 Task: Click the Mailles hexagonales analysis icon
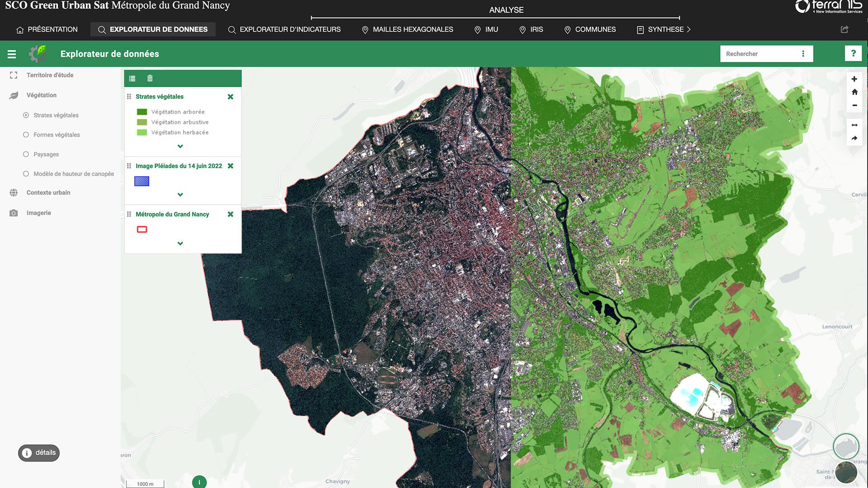363,29
